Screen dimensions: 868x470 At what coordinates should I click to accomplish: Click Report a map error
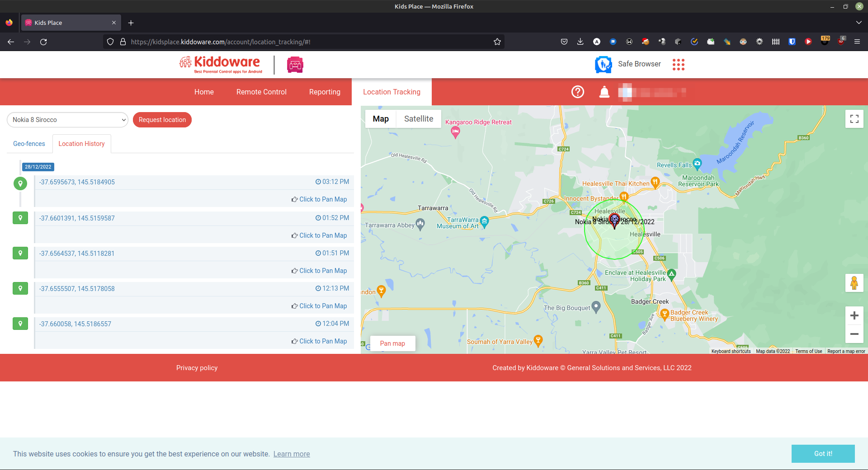click(846, 351)
